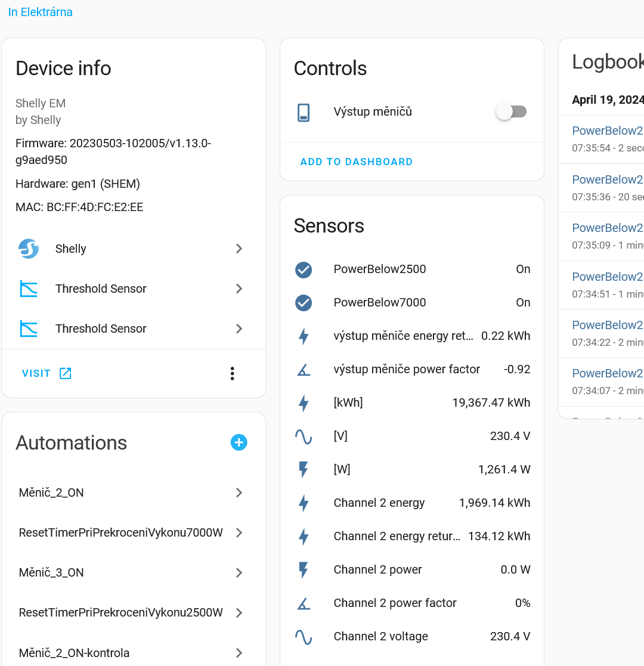Image resolution: width=644 pixels, height=666 pixels.
Task: Open device three-dot overflow menu
Action: 232,373
